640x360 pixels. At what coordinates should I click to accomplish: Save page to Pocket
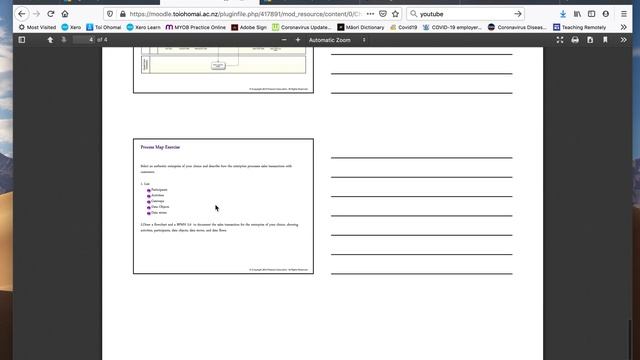tap(383, 14)
